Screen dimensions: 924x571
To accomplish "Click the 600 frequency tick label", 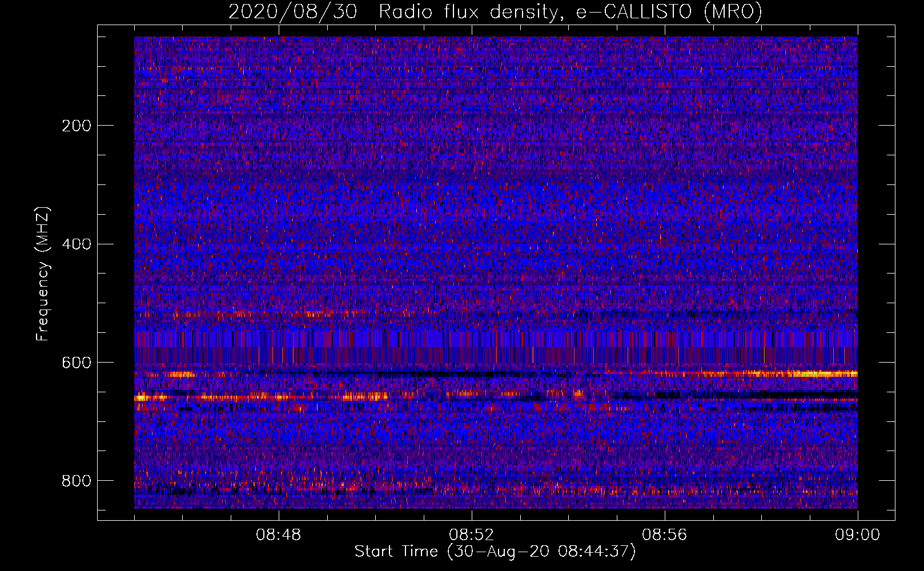I will (77, 363).
